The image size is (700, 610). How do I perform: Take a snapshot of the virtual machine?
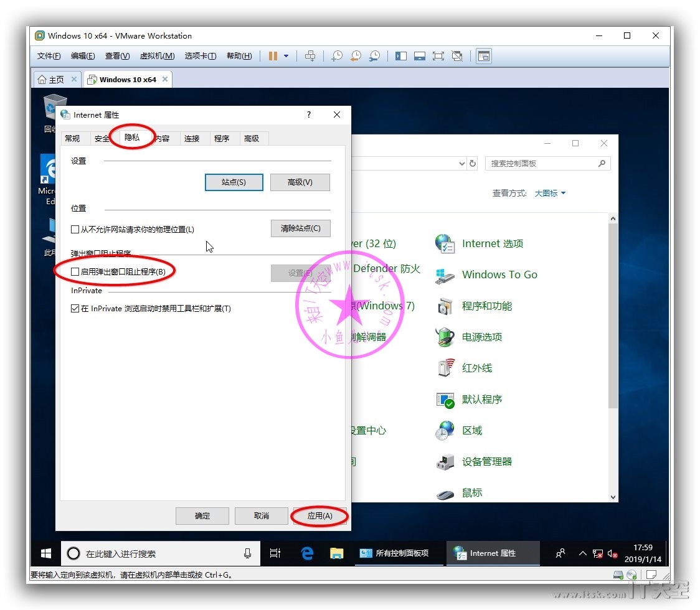(337, 56)
